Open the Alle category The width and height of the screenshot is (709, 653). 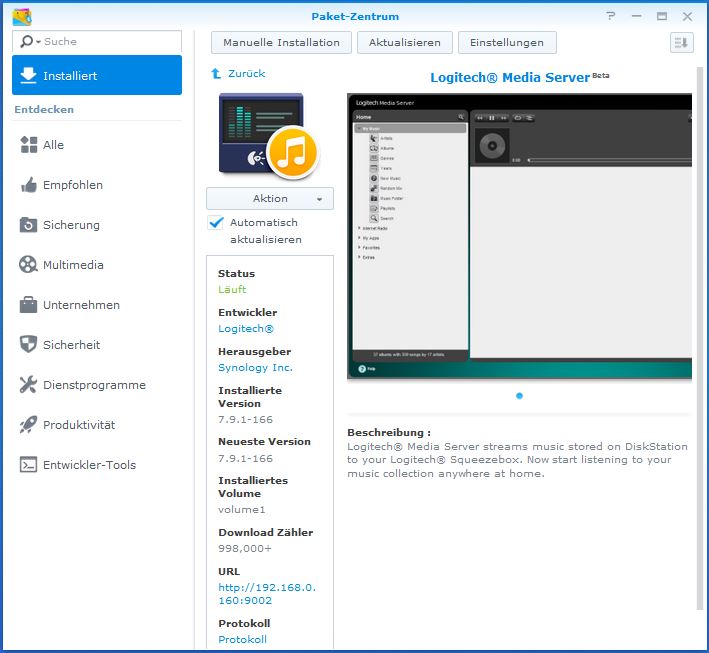pos(97,145)
